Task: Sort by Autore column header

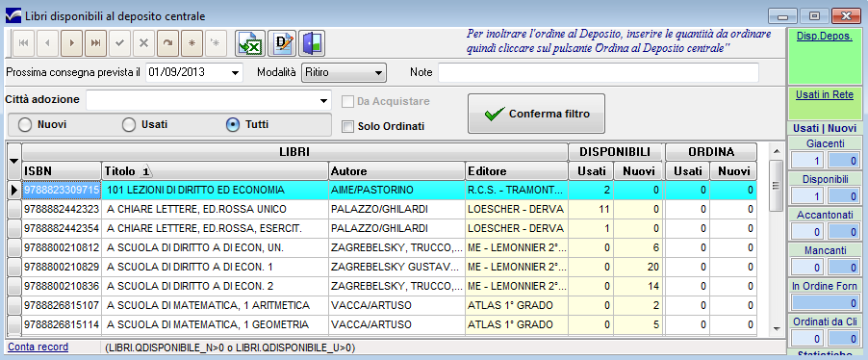Action: tap(396, 171)
